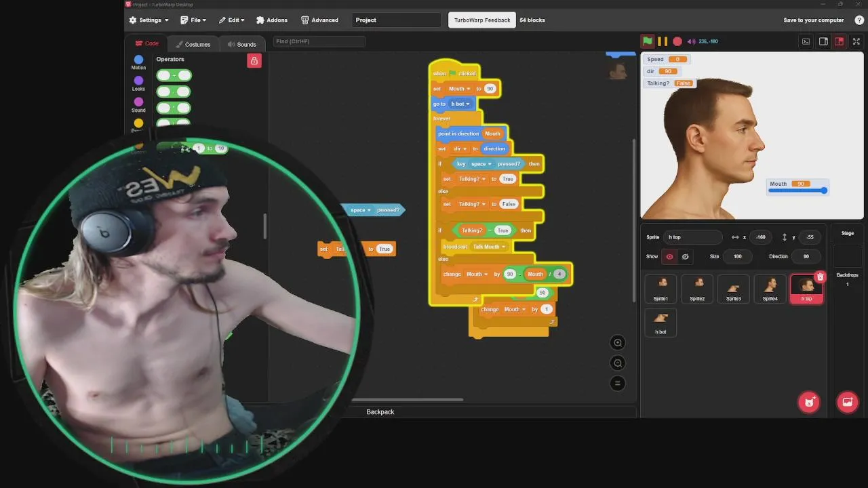The image size is (868, 488).
Task: Open the h bot dropdown on go to block
Action: pos(460,104)
